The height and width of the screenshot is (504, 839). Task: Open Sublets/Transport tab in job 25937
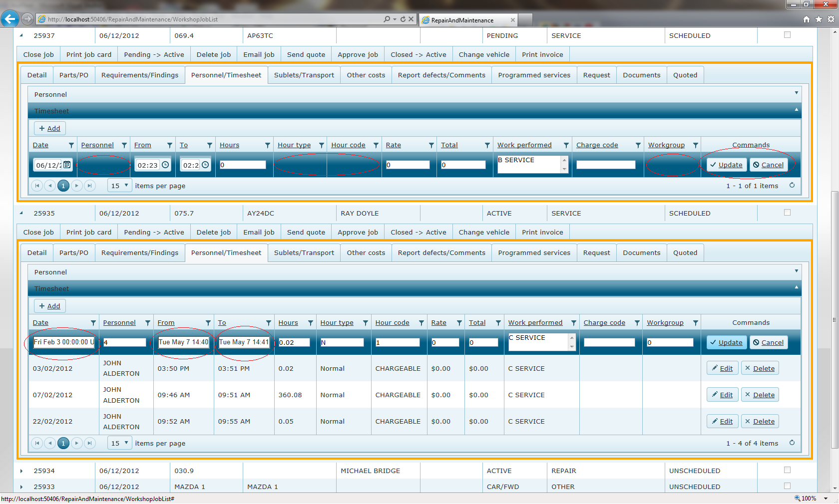pyautogui.click(x=304, y=75)
